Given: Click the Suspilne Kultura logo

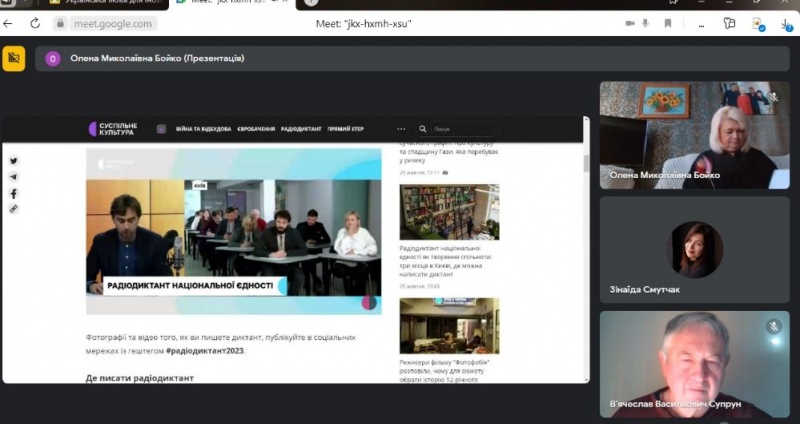Looking at the screenshot, I should click(115, 129).
